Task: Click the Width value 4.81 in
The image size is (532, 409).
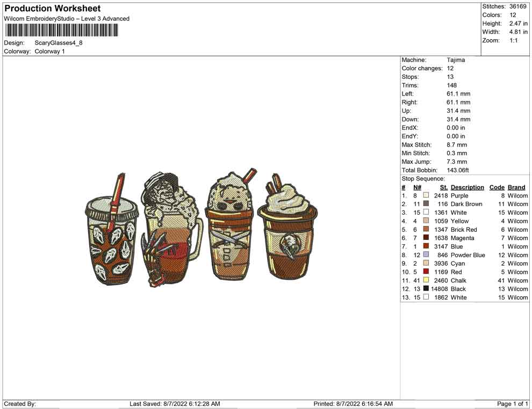Action: 518,32
